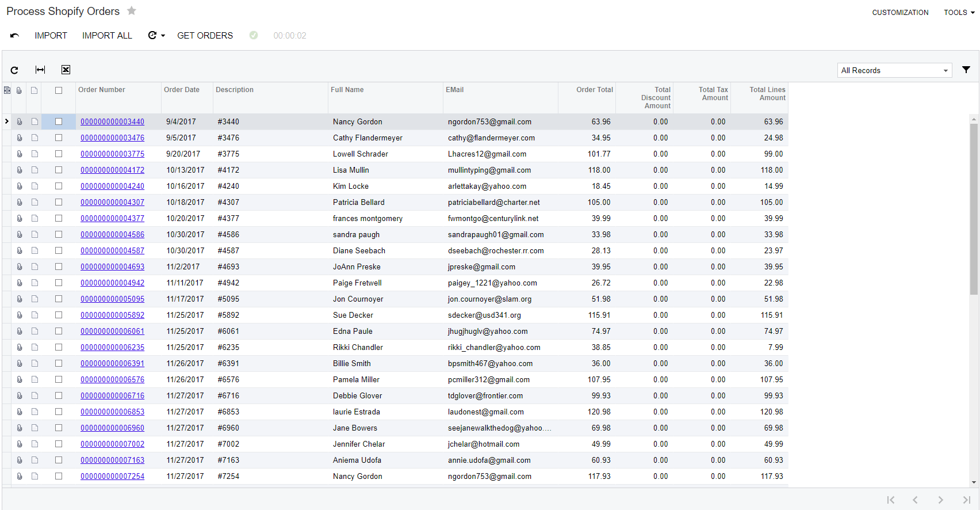This screenshot has height=510, width=980.
Task: Open note icon for Sue Decker row
Action: 35,315
